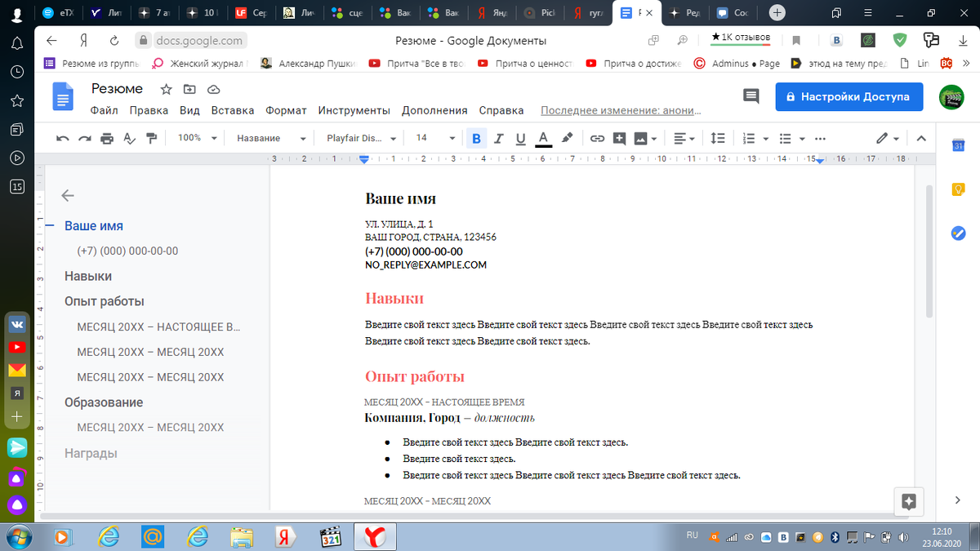Viewport: 980px width, 551px height.
Task: Open bulleted list dropdown arrow
Action: tap(802, 139)
